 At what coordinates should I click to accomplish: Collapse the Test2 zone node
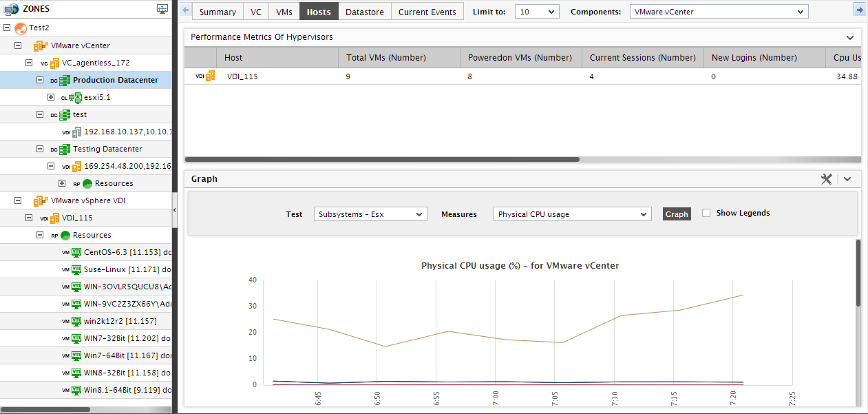7,28
